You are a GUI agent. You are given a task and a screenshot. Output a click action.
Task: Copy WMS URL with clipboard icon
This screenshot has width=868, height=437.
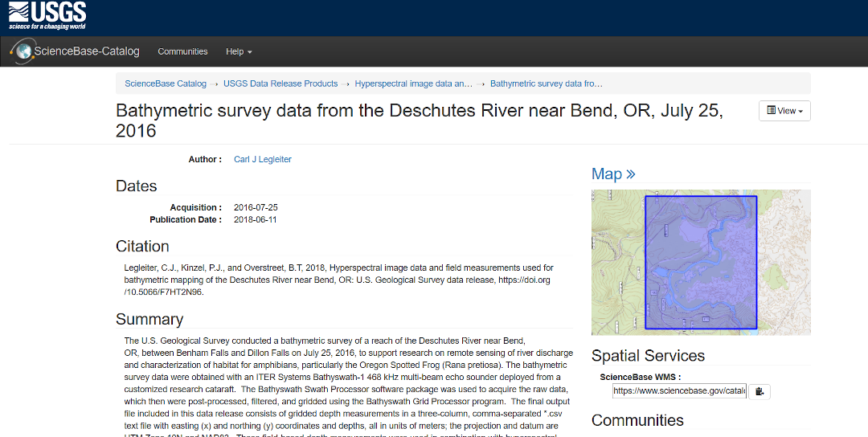[x=759, y=391]
